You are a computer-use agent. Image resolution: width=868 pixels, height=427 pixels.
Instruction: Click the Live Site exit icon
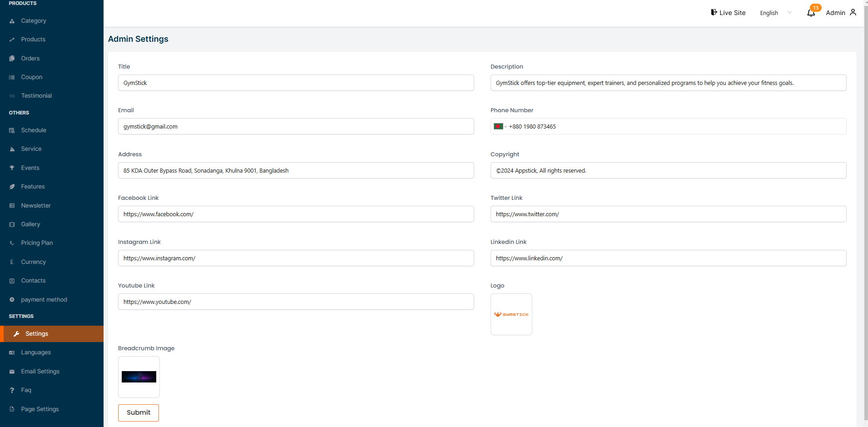tap(714, 12)
